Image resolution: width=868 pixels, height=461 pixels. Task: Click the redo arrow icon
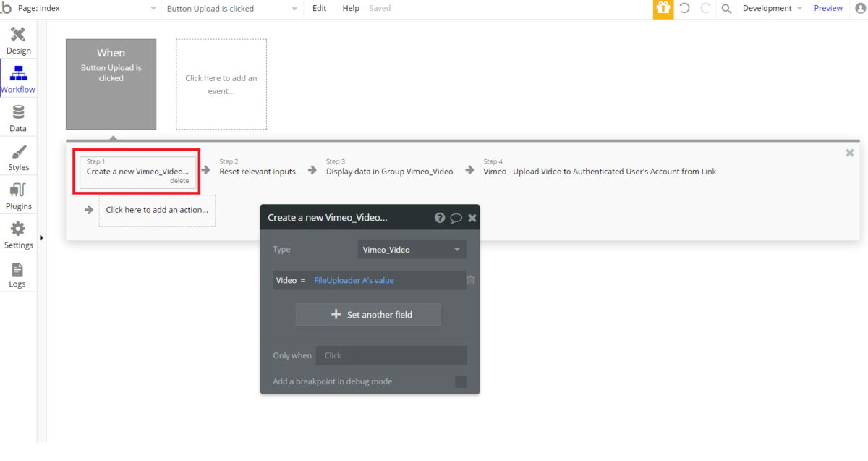tap(705, 9)
